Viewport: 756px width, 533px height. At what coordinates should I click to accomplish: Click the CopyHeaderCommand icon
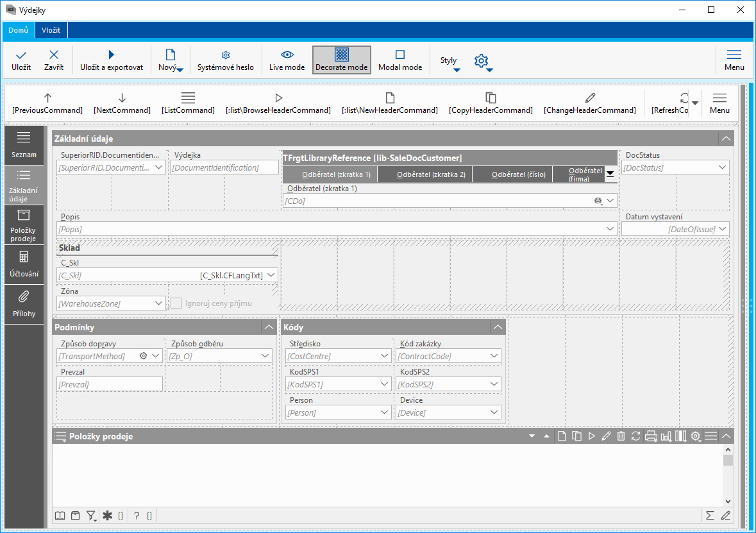coord(491,98)
